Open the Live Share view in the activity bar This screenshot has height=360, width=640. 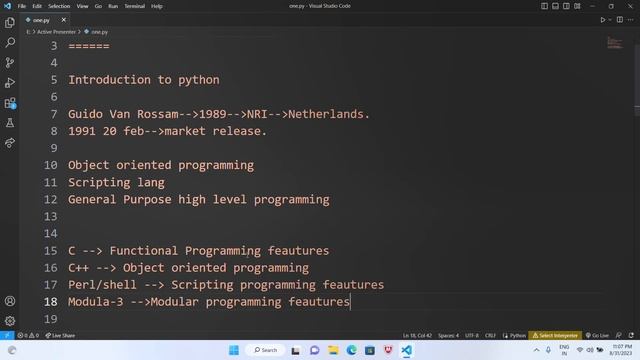10,143
